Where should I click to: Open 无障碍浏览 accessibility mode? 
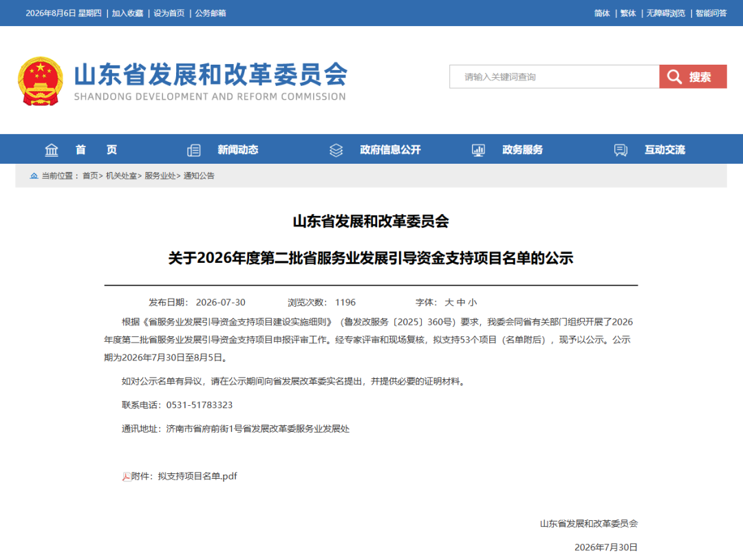[x=666, y=13]
